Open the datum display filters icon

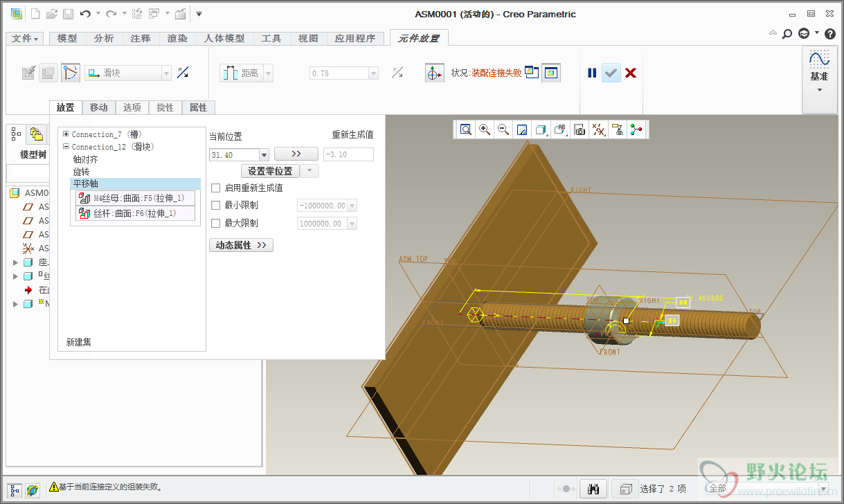(598, 129)
